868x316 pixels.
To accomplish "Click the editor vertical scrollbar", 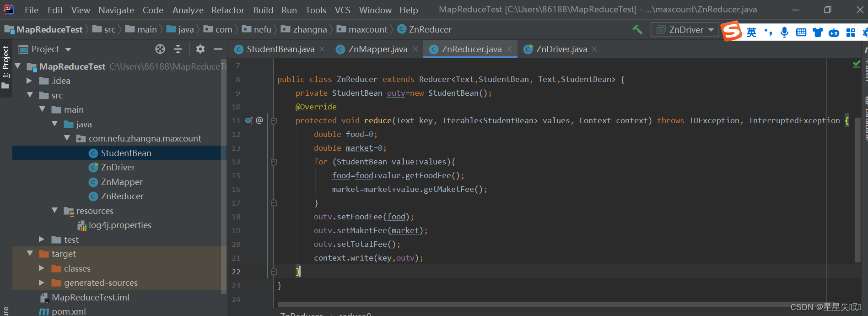I will tap(857, 190).
